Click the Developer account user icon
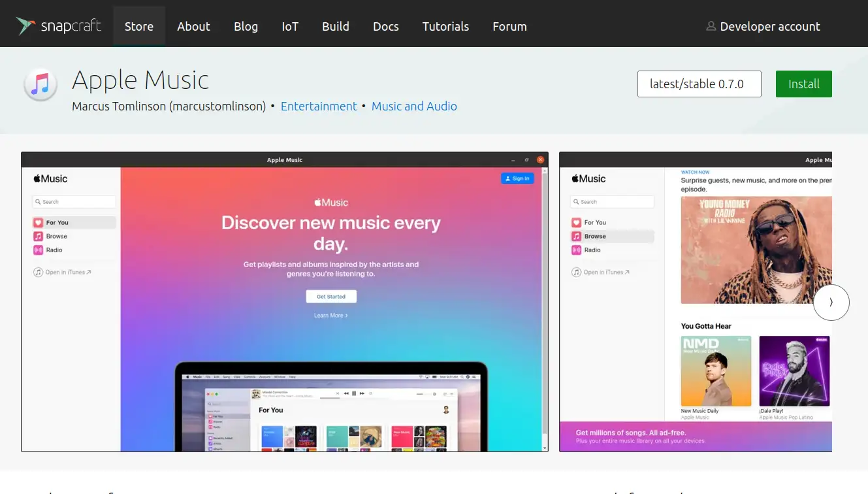 point(711,26)
